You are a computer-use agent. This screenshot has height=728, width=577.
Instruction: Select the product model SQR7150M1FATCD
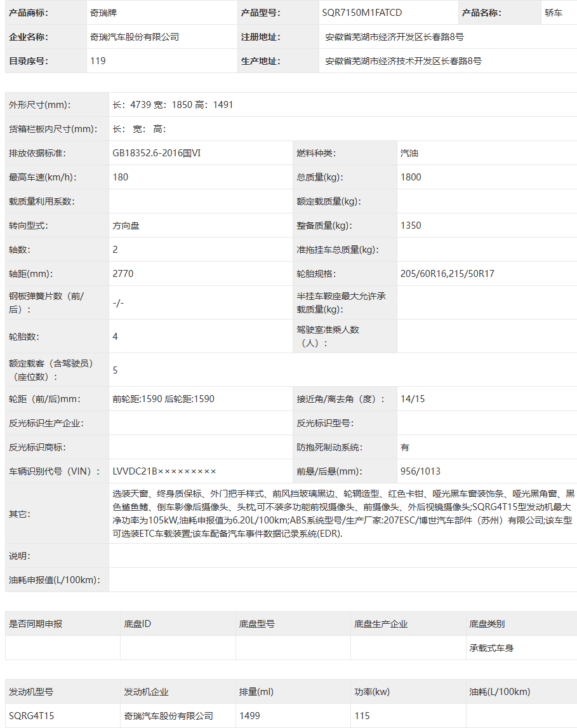click(x=362, y=13)
